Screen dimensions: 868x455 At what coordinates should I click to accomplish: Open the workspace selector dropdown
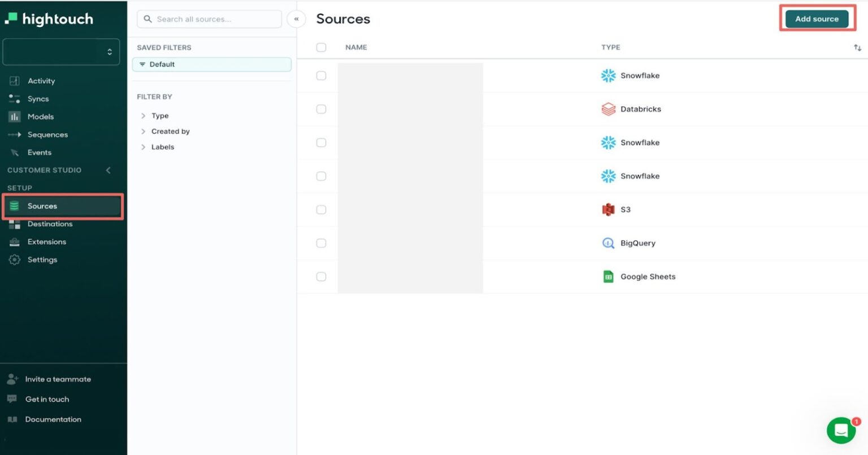[61, 51]
